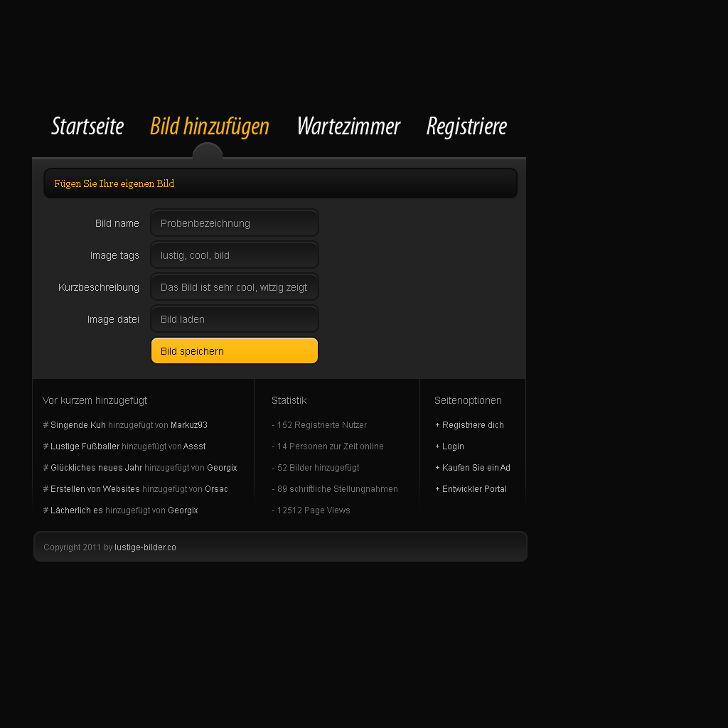Open the Login link

[453, 446]
